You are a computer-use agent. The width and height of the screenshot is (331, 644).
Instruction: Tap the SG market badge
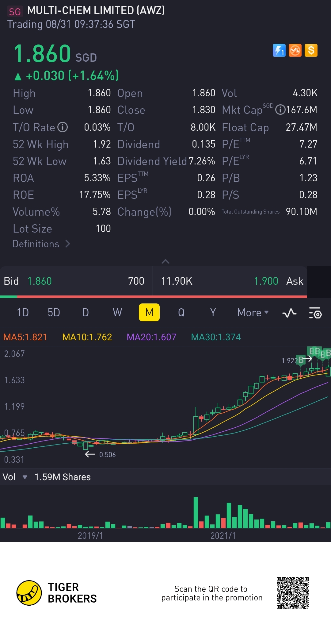pyautogui.click(x=15, y=12)
